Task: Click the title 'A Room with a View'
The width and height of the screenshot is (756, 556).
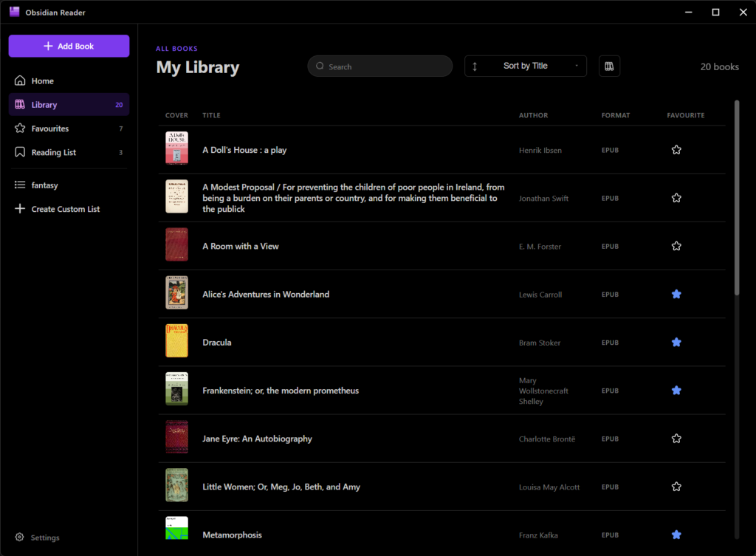Action: tap(241, 247)
